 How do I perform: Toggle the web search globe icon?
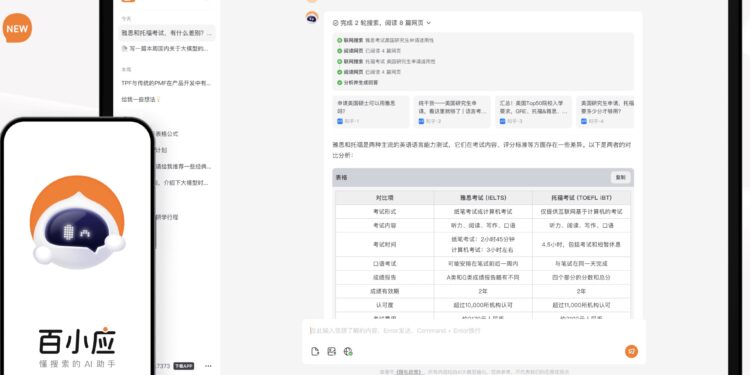tap(348, 352)
